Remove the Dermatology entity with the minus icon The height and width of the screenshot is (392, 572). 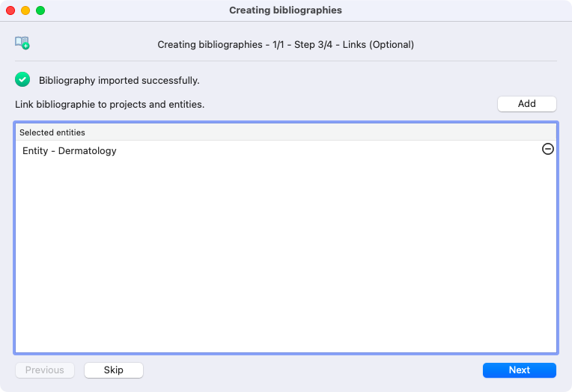point(547,149)
